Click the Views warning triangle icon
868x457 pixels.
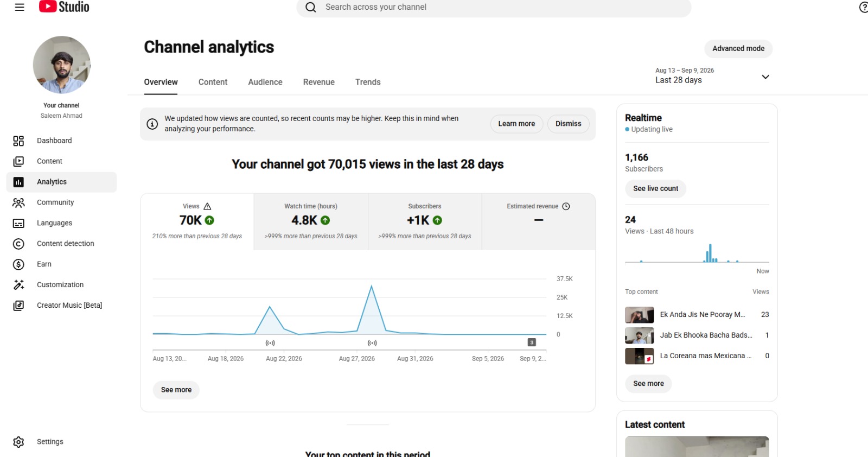pos(207,206)
